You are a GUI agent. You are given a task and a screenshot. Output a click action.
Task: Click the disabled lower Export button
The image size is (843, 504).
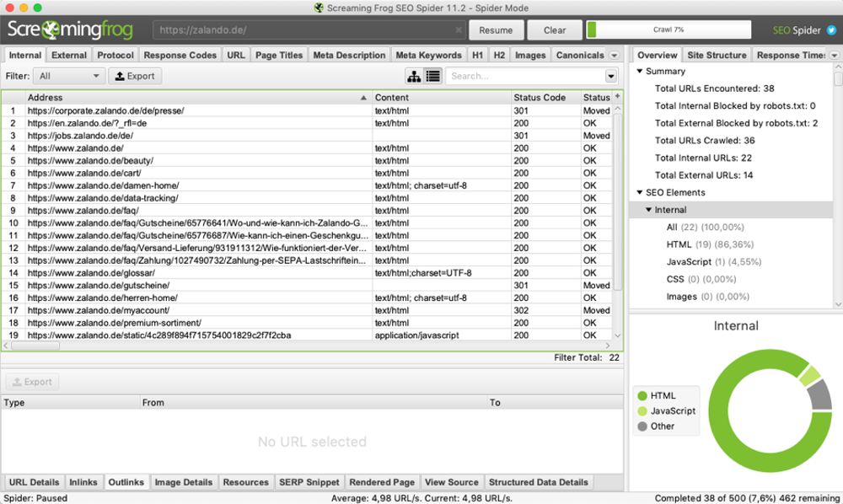click(x=32, y=382)
